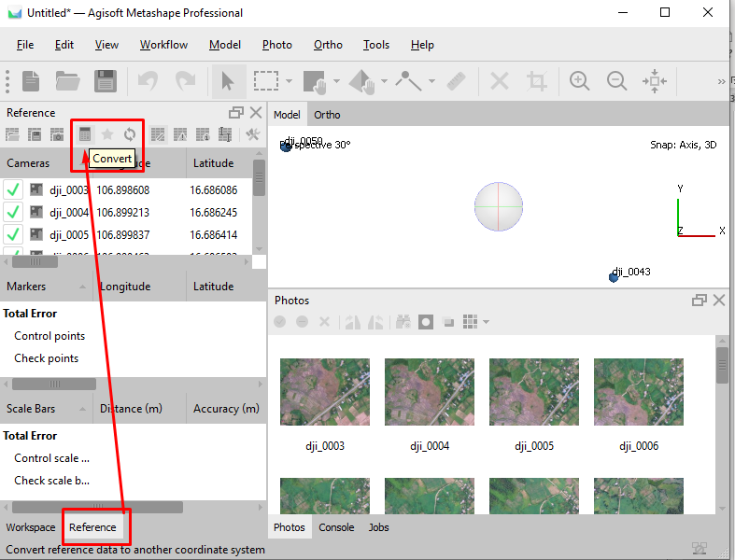Open the Move Object tool dropdown arrow

coord(385,81)
